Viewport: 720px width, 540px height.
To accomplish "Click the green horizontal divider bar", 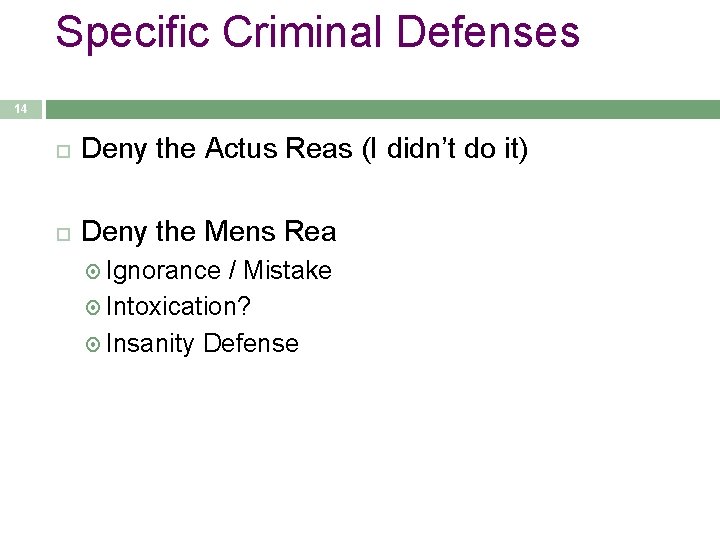I will click(x=383, y=109).
